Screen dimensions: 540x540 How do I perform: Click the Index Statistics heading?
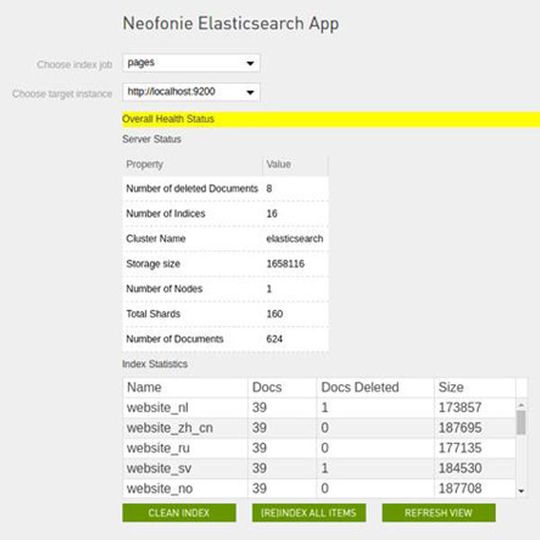pos(155,364)
